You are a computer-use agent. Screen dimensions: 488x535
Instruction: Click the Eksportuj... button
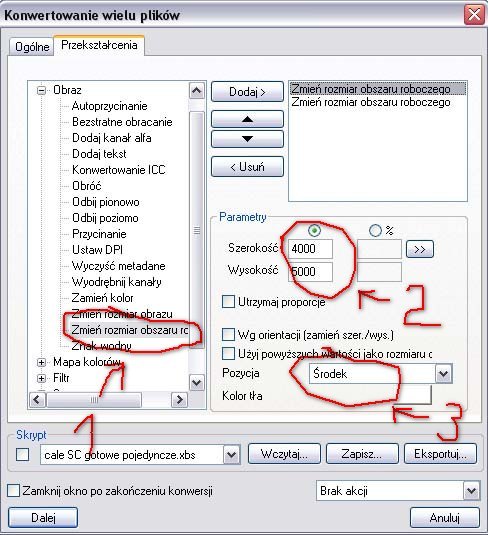click(x=440, y=454)
